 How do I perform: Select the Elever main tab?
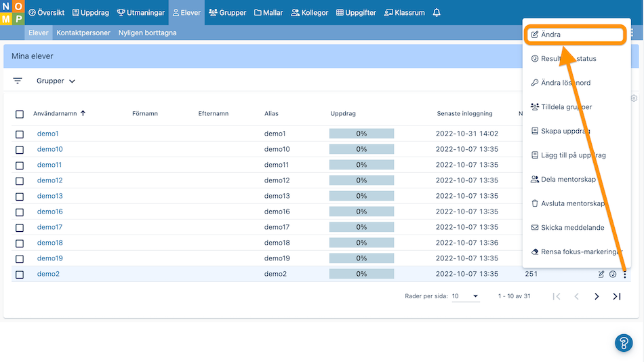pos(186,13)
